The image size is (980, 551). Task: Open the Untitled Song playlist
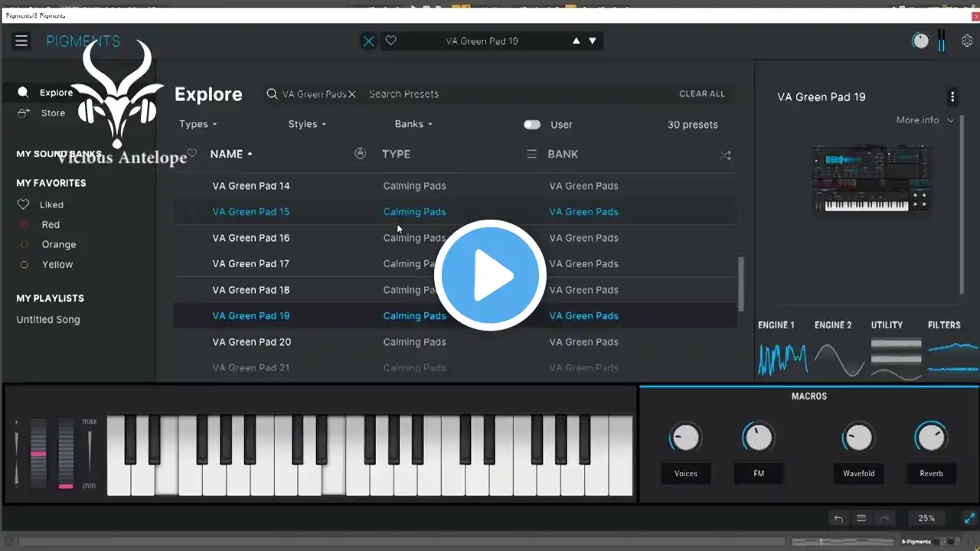[x=48, y=320]
